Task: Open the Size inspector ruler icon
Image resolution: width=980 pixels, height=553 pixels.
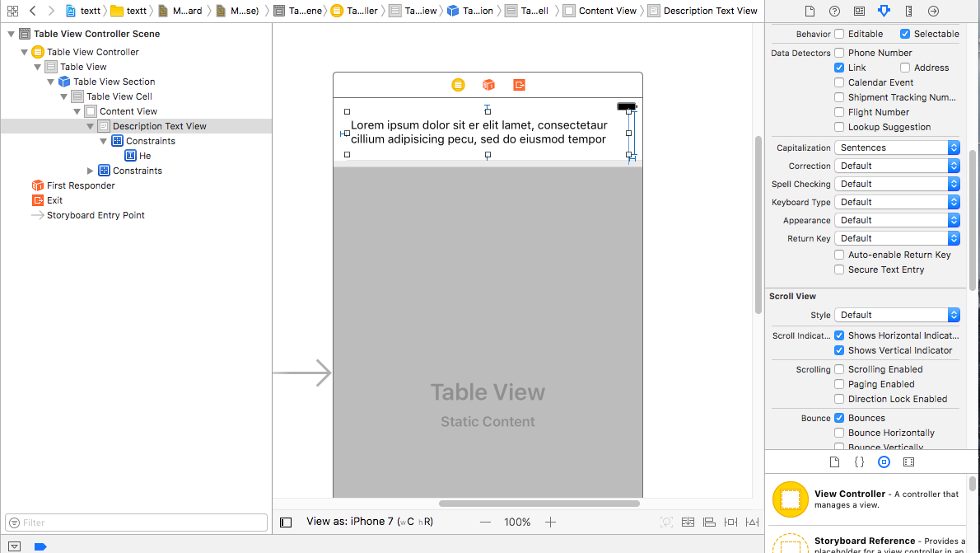Action: point(908,11)
